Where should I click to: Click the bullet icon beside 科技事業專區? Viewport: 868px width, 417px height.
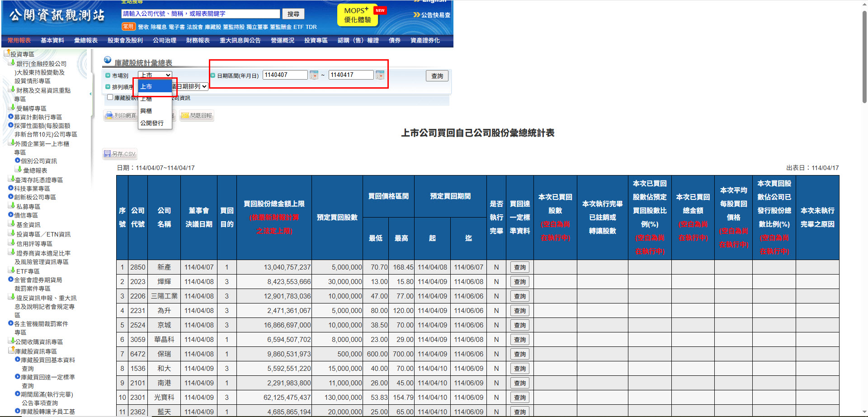point(11,188)
